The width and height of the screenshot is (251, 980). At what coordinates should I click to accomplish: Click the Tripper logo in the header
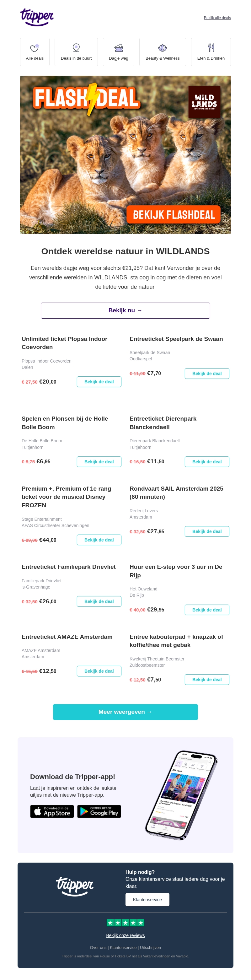pos(37,17)
